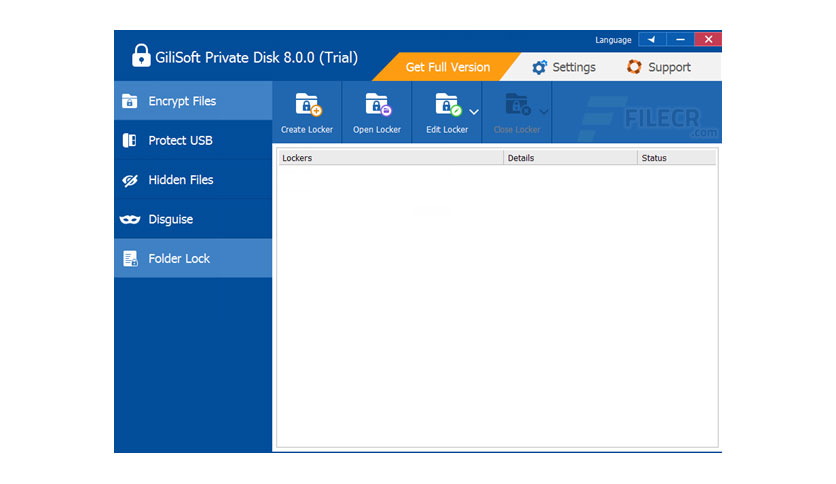836x484 pixels.
Task: Close the GiliSoft Private Disk window
Action: (708, 39)
